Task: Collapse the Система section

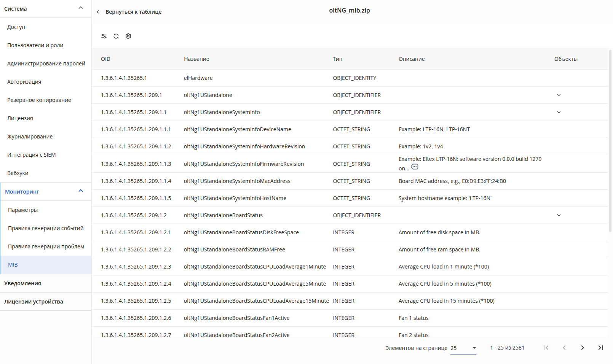Action: (x=80, y=8)
